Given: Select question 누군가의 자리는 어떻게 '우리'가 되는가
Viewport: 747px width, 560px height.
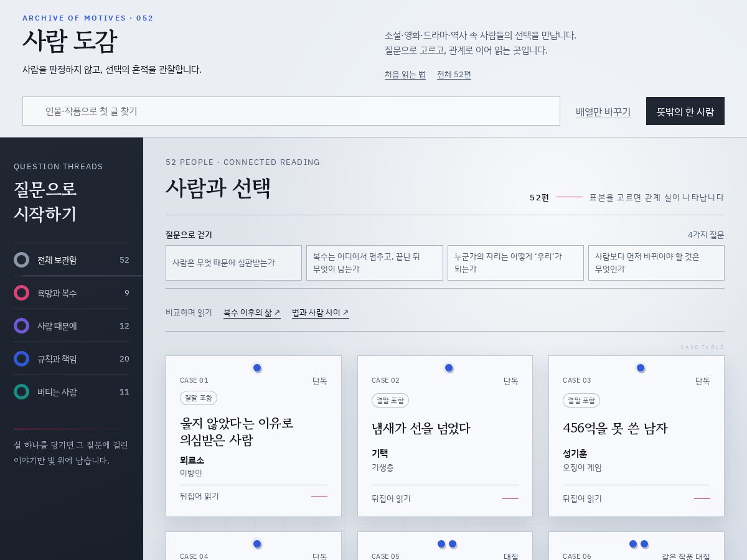Looking at the screenshot, I should click(x=515, y=263).
